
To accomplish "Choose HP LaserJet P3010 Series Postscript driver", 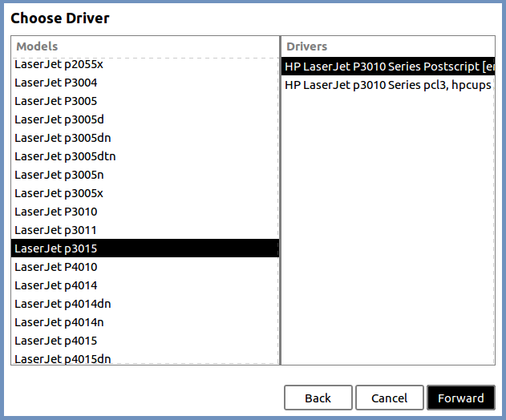I will point(388,67).
